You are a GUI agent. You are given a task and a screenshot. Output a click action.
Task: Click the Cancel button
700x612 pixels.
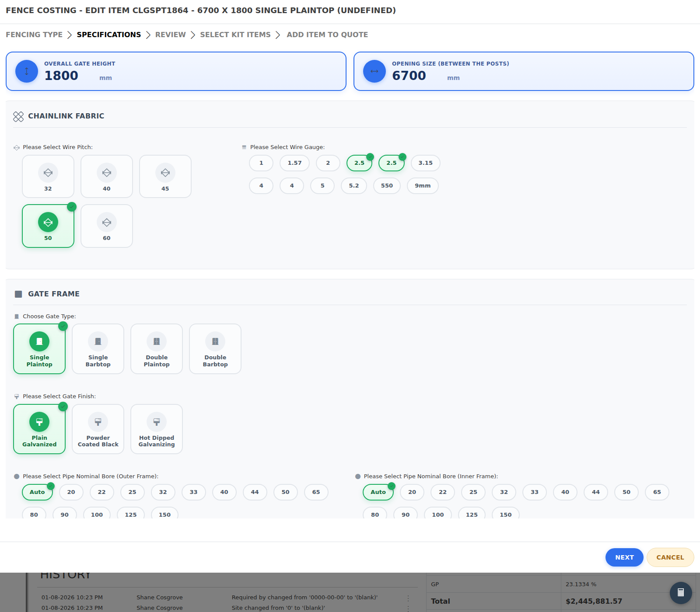click(x=670, y=557)
